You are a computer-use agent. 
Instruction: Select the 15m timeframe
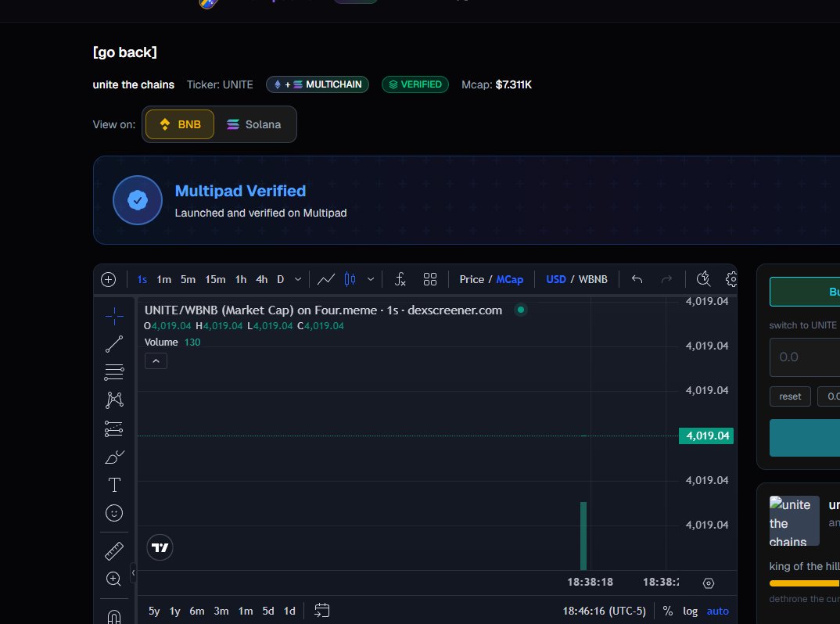pyautogui.click(x=215, y=280)
